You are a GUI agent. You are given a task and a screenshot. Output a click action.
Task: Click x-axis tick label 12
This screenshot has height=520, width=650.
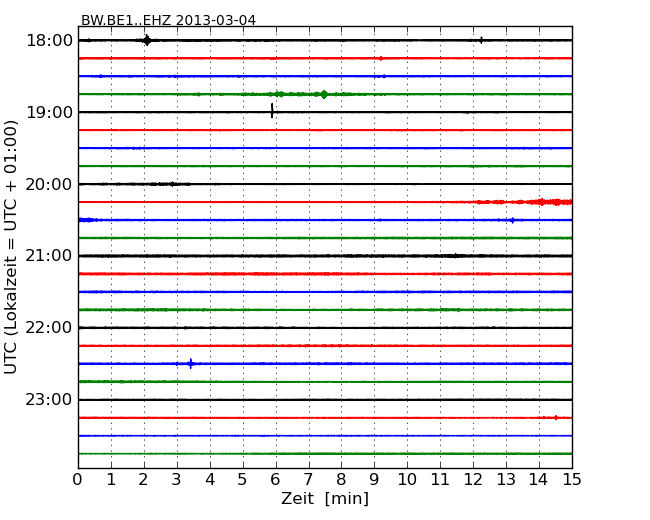(x=473, y=479)
